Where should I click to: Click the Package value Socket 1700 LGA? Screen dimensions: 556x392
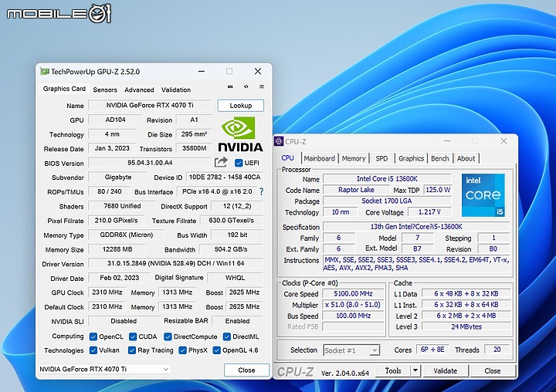tap(387, 201)
